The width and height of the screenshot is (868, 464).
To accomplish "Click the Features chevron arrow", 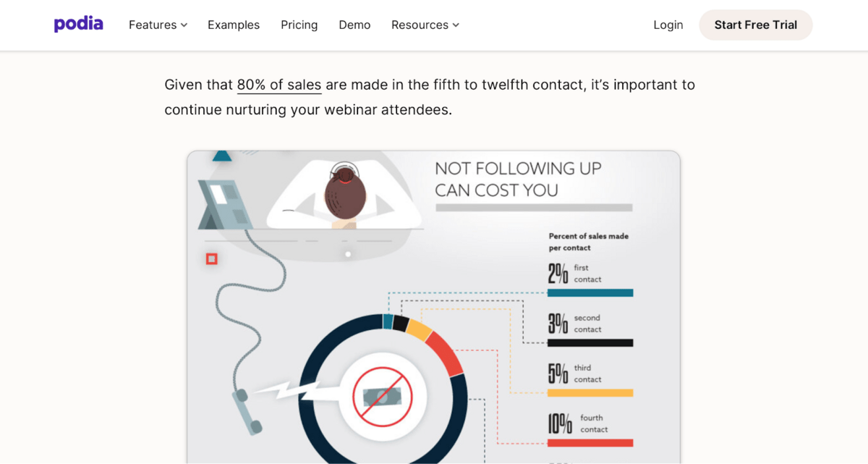I will coord(184,25).
